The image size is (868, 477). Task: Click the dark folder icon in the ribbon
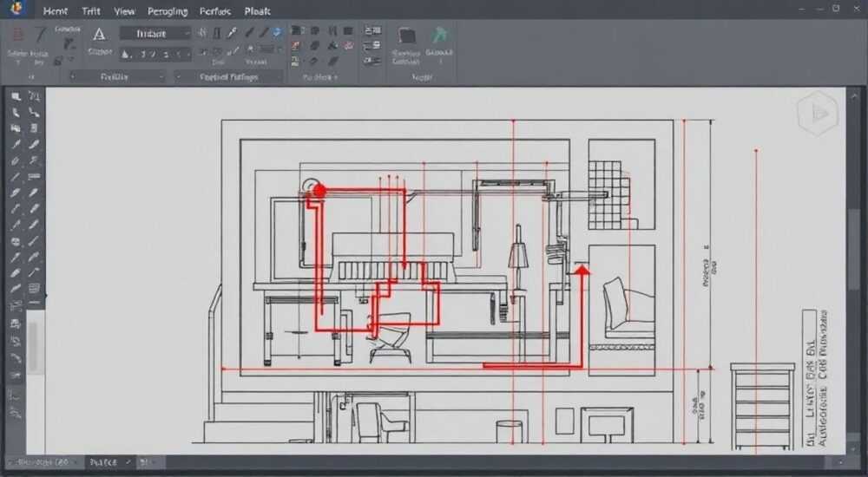point(407,35)
